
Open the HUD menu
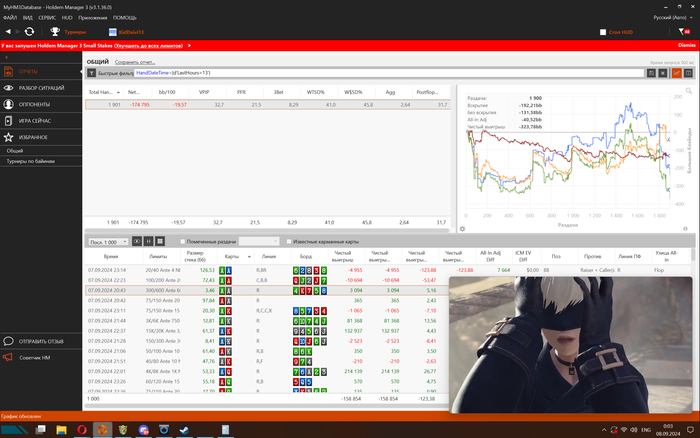pos(67,18)
